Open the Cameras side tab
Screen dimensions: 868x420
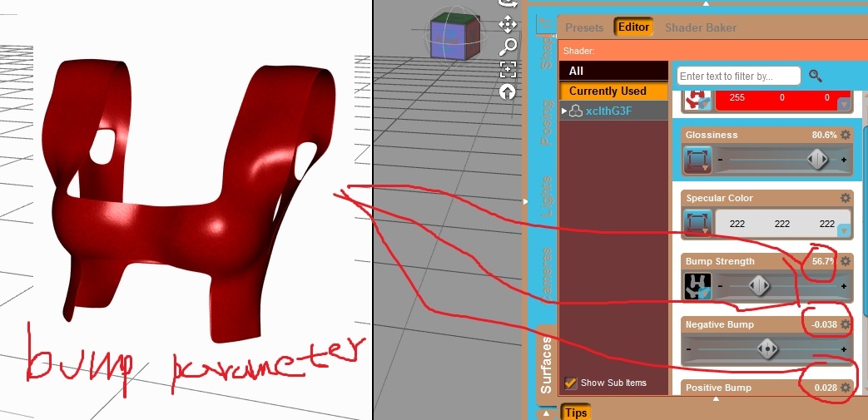coord(547,274)
